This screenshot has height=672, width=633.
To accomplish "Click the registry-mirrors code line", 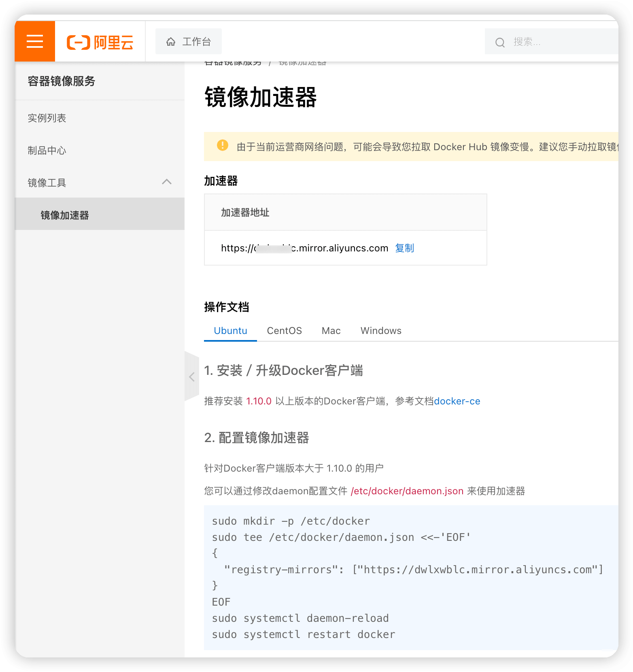I will (413, 570).
